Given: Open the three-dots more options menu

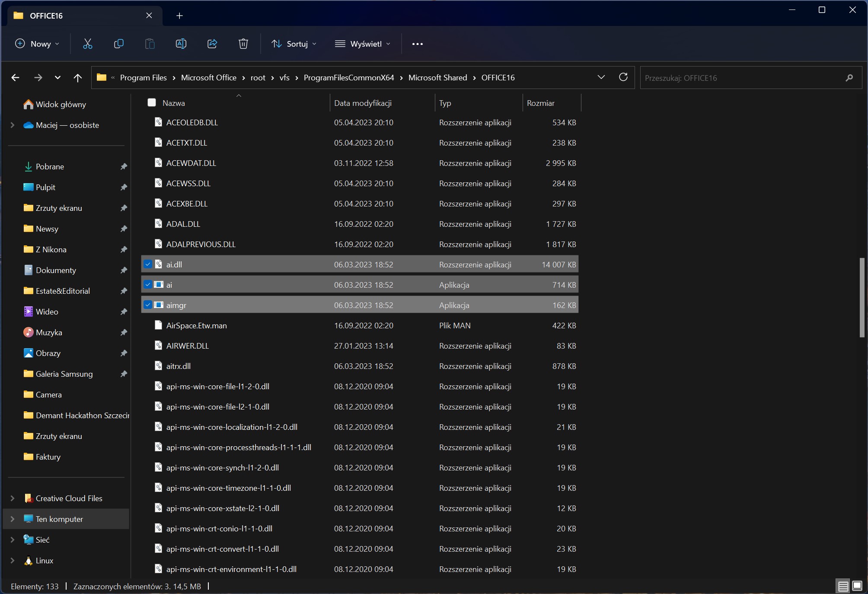Looking at the screenshot, I should [418, 44].
